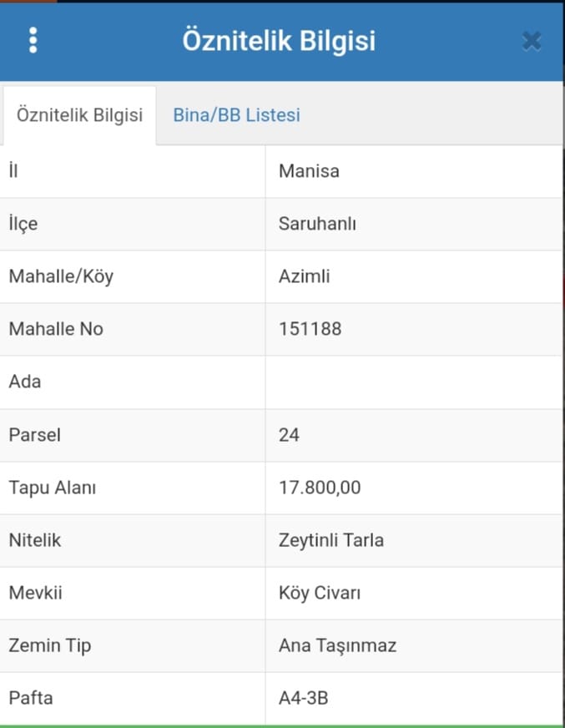
Task: Click the Pafta value A4-3B
Action: [303, 698]
